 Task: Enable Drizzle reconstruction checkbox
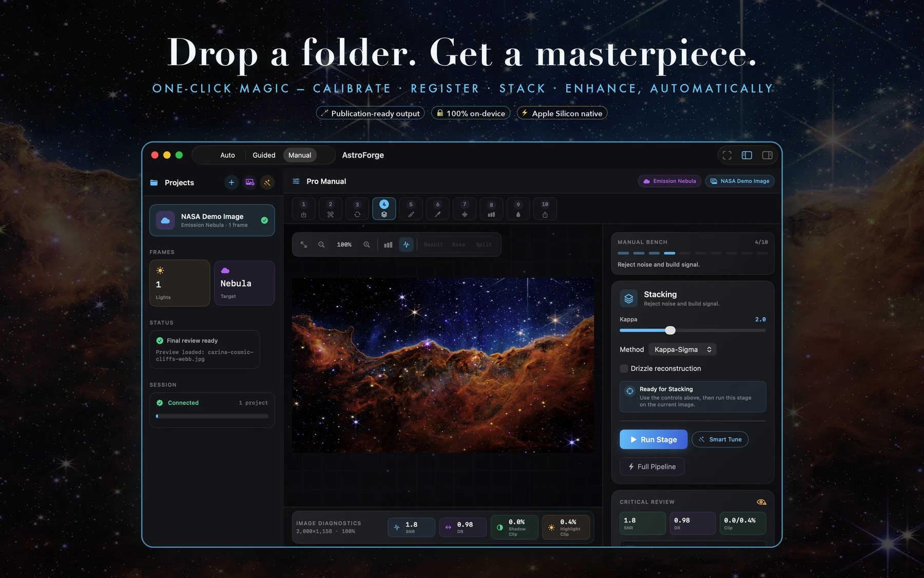[624, 368]
